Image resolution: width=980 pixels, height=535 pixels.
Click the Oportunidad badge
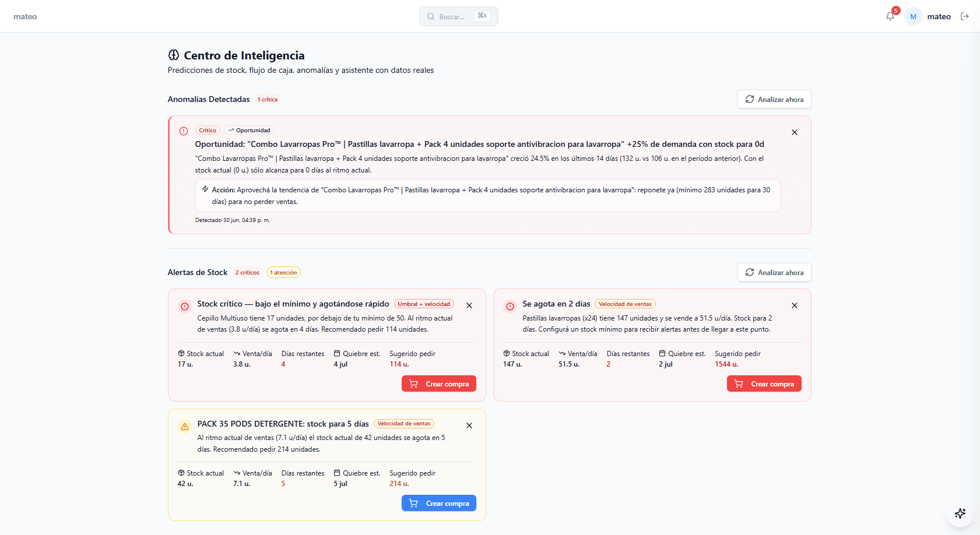pos(249,131)
